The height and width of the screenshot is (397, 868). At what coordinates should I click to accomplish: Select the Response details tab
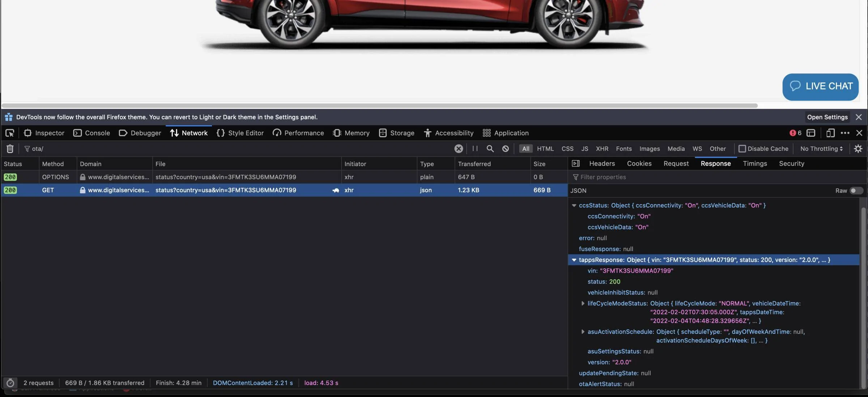(x=716, y=164)
